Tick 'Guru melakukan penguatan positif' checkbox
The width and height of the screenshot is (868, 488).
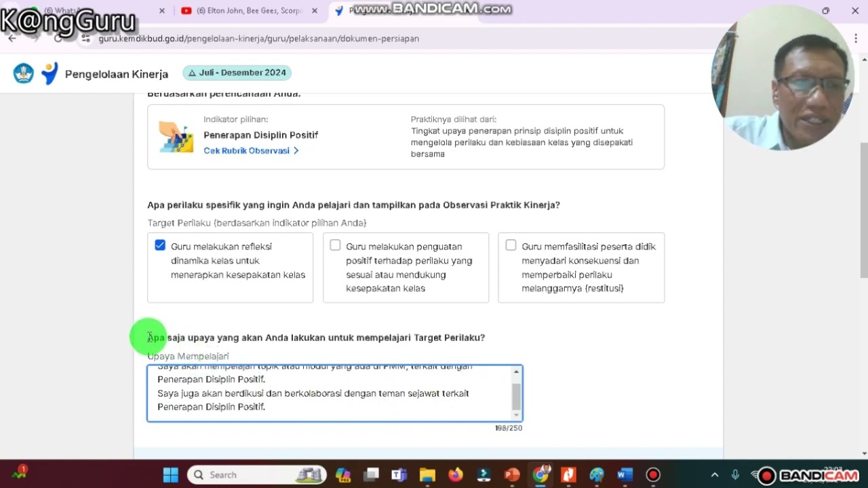[335, 245]
